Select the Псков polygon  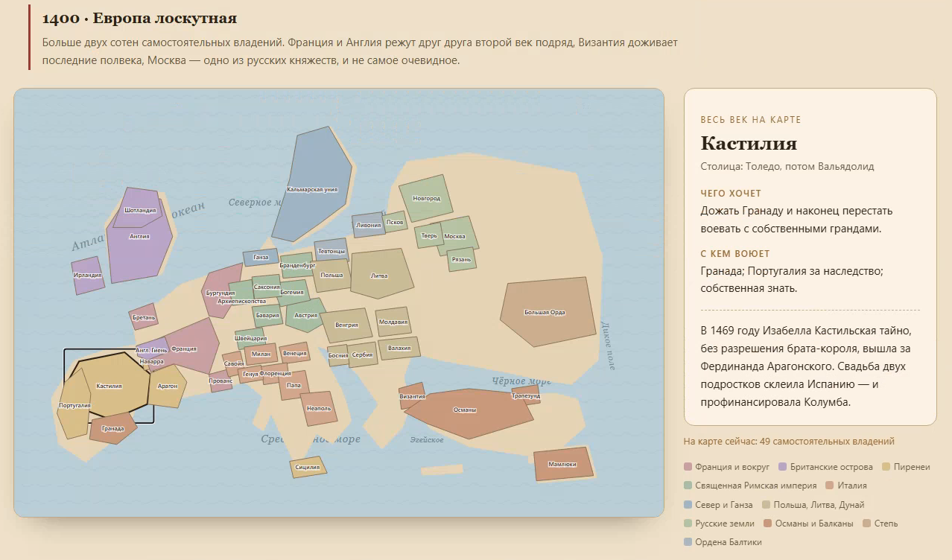click(395, 222)
